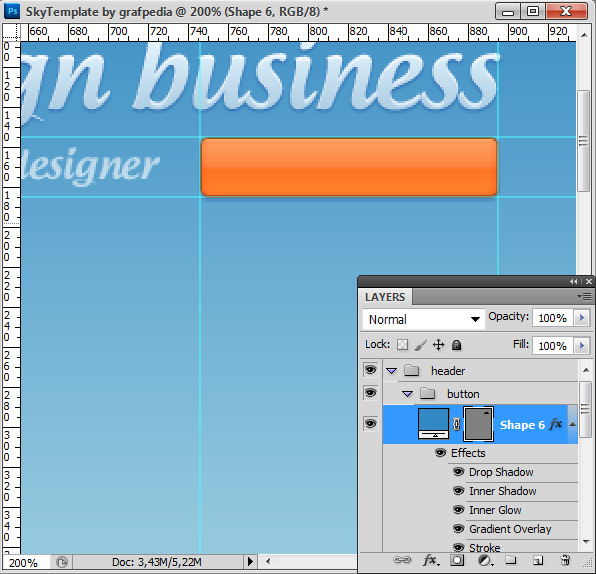The width and height of the screenshot is (596, 574).
Task: Collapse the header group triangle
Action: click(x=392, y=371)
